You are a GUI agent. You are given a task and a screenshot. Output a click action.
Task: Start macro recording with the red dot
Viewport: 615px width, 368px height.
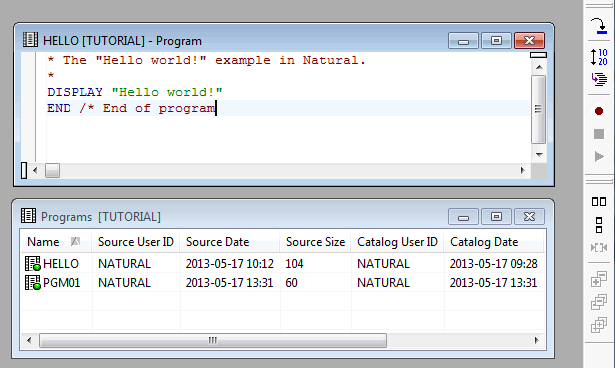coord(599,111)
